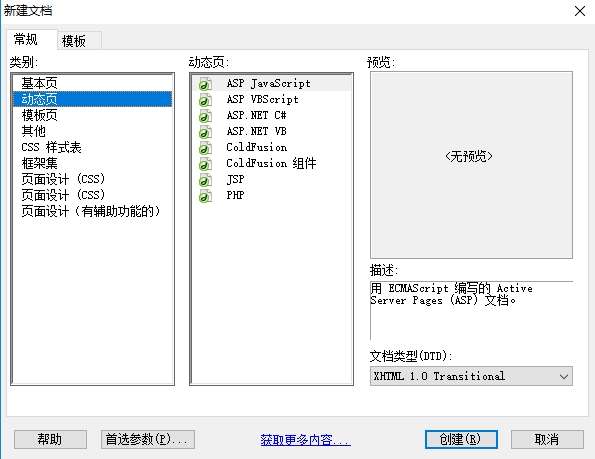Click the 帮助 button
The image size is (595, 459).
(x=50, y=439)
